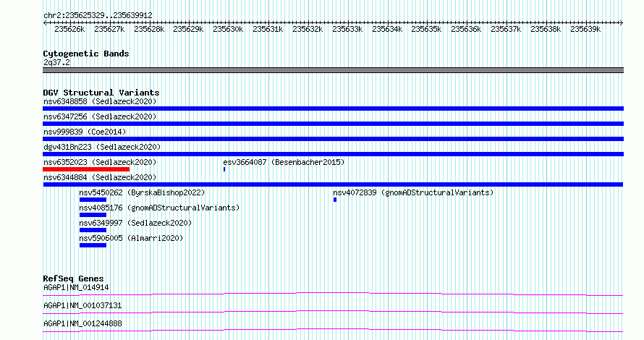This screenshot has height=340, width=644.
Task: Click the red bar under nsv6352023
Action: click(86, 169)
